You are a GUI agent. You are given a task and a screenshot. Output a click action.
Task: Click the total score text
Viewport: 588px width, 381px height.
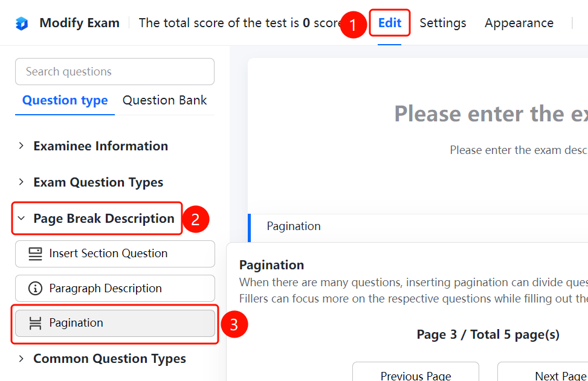coord(240,23)
